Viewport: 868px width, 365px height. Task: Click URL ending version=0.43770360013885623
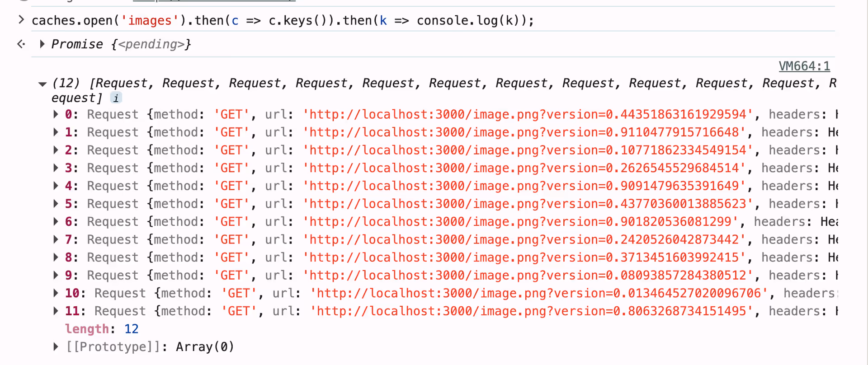click(528, 204)
